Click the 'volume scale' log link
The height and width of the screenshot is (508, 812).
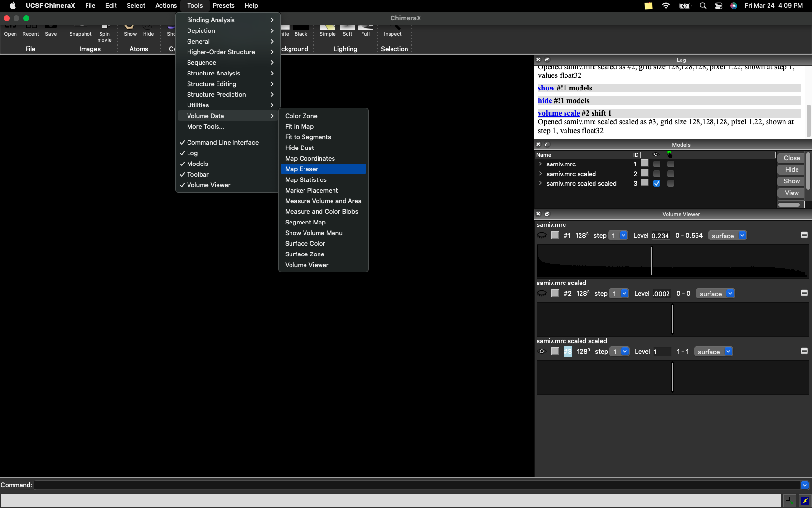(x=559, y=113)
